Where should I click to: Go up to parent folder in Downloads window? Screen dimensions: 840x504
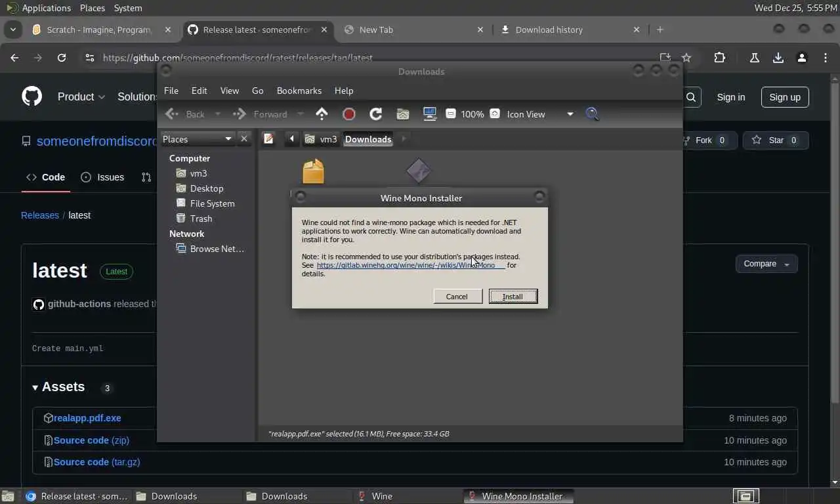pos(322,114)
